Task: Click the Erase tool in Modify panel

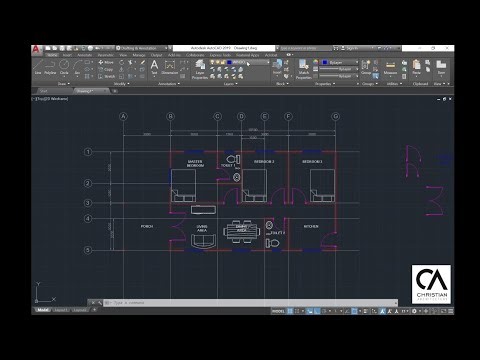Action: click(x=143, y=62)
